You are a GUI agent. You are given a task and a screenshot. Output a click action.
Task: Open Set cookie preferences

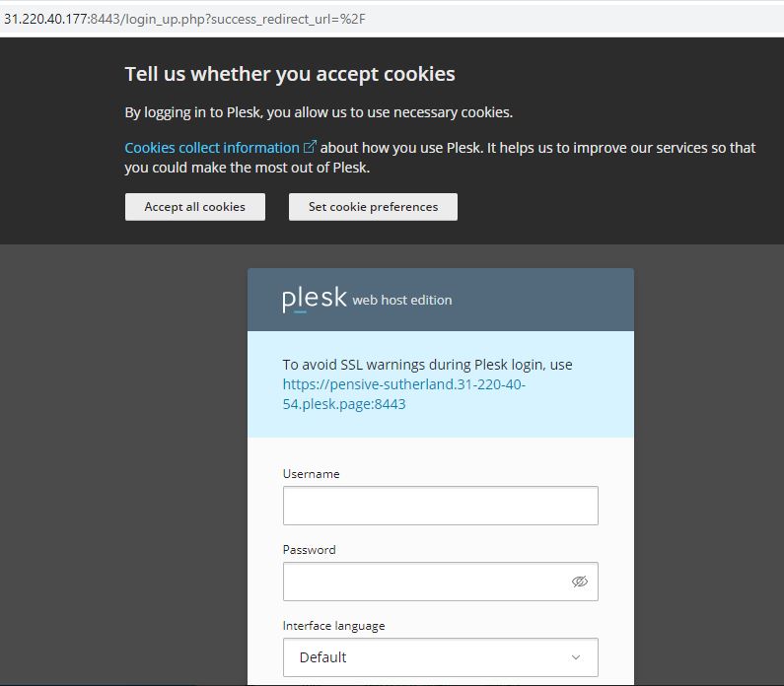click(373, 207)
